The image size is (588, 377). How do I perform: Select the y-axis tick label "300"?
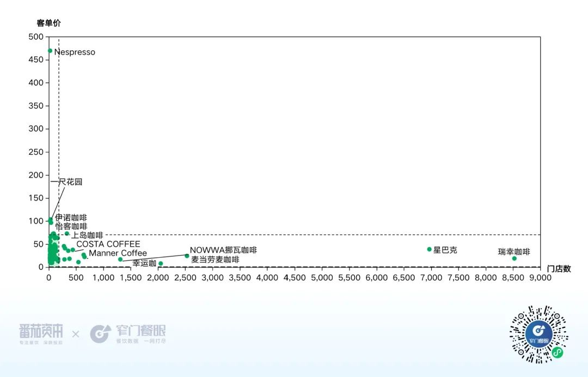(36, 129)
